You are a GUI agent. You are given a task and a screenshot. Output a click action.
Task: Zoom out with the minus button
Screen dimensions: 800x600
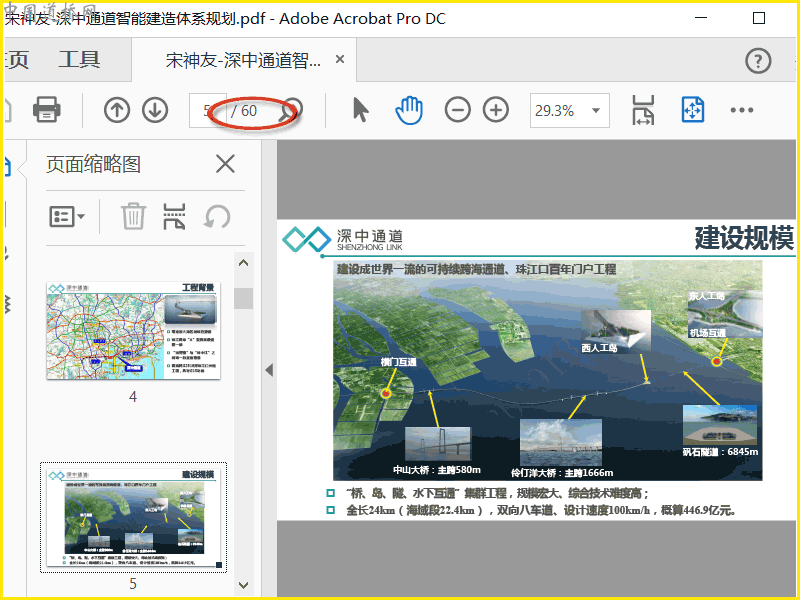point(457,110)
